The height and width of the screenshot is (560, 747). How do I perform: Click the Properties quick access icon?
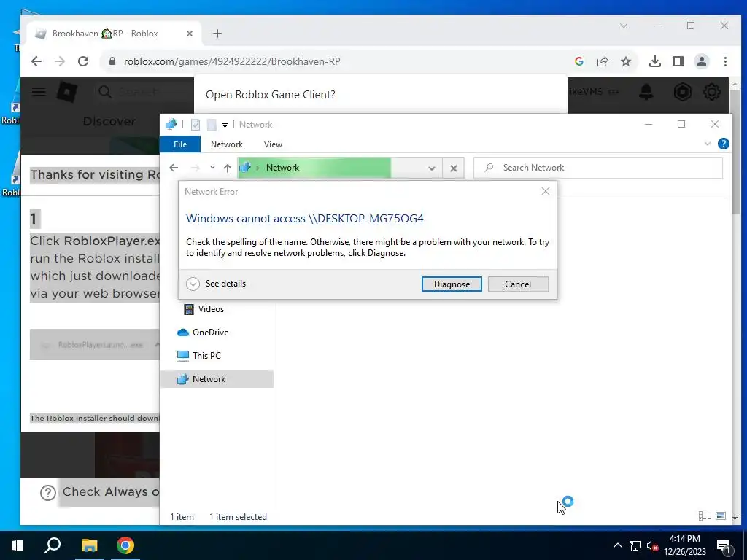196,125
